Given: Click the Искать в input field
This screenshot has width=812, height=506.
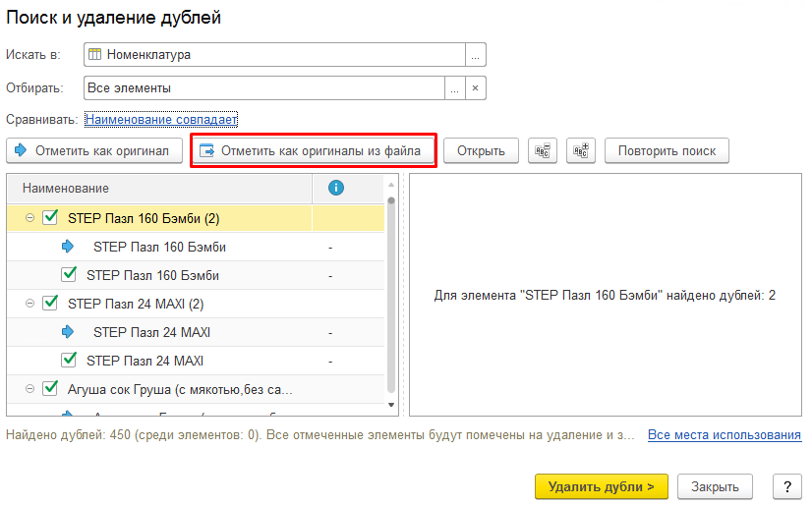Looking at the screenshot, I should (x=273, y=55).
